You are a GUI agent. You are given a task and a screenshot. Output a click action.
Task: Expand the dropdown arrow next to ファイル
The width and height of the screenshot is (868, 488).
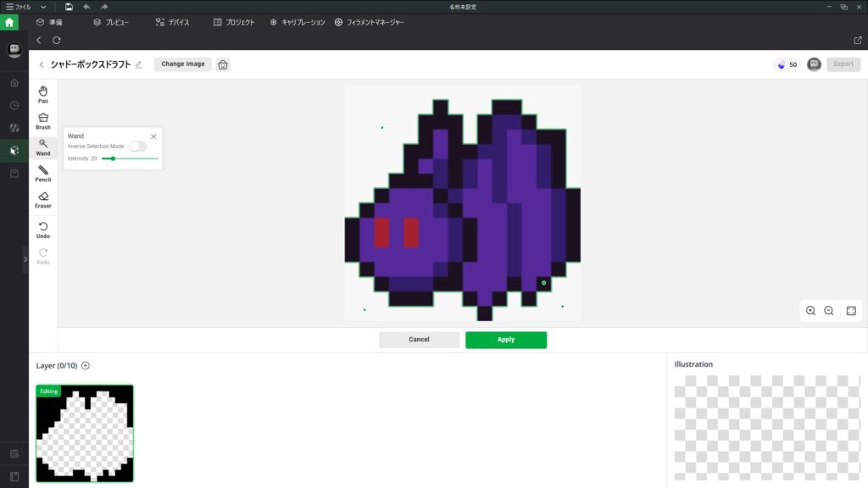(43, 7)
